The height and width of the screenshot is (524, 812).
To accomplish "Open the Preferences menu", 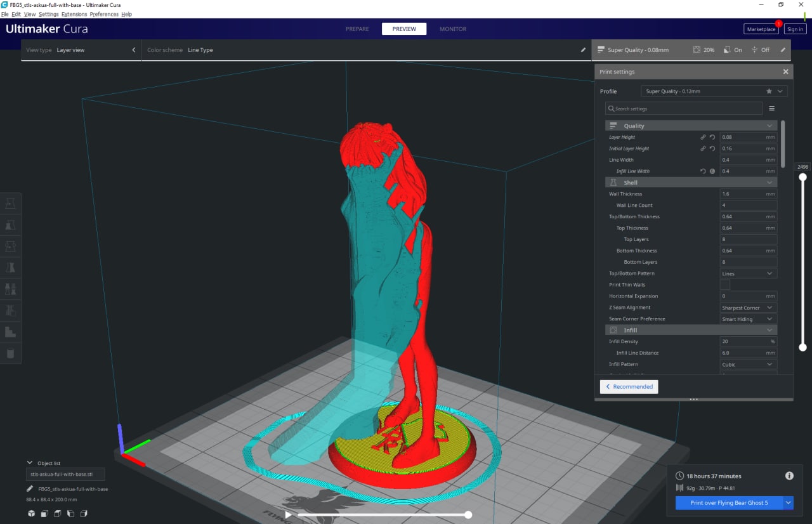I will (x=104, y=14).
